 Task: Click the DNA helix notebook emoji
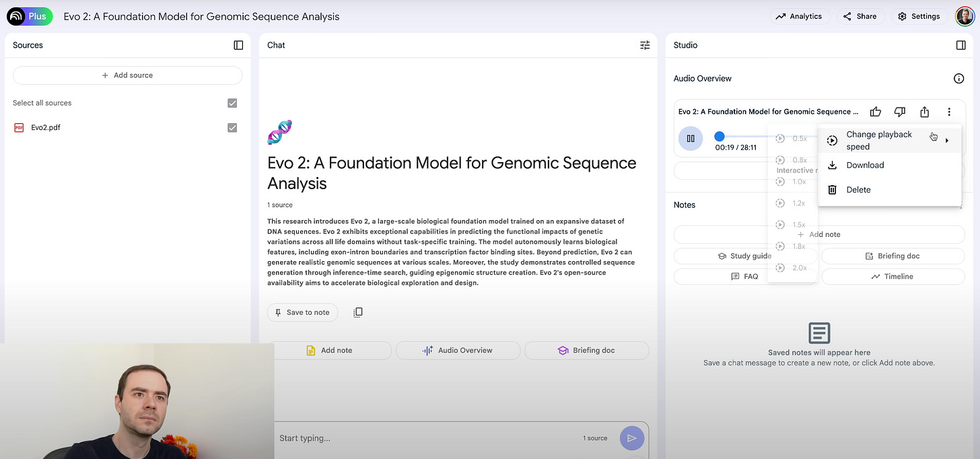280,133
